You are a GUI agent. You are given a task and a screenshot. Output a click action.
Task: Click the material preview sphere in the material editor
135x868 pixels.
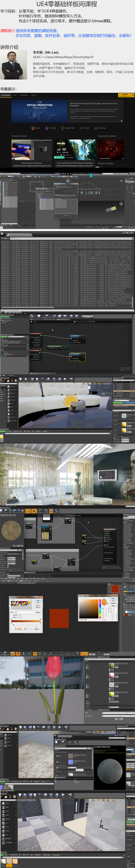[x=11, y=530]
